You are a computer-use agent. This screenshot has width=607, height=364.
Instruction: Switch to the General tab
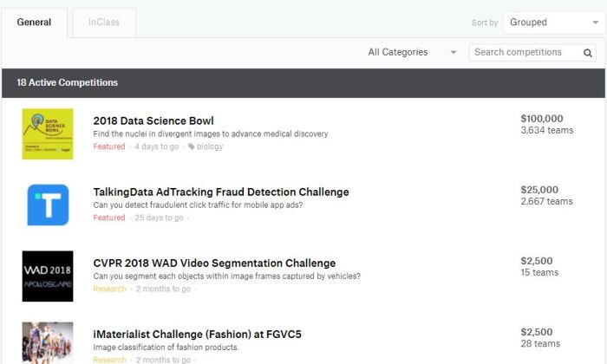34,22
